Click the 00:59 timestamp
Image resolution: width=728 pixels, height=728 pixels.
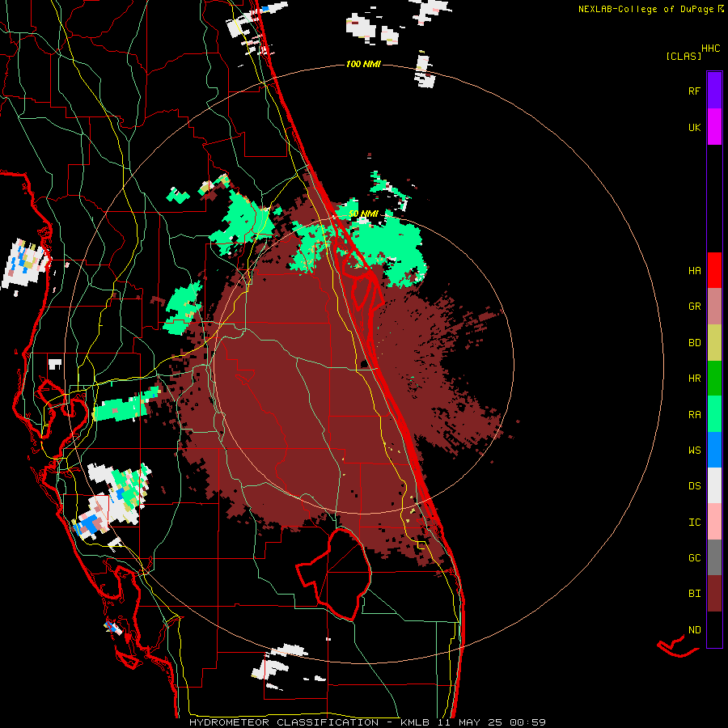point(528,722)
